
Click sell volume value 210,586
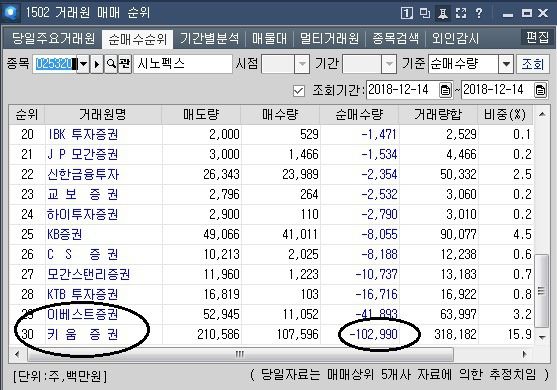coord(218,335)
